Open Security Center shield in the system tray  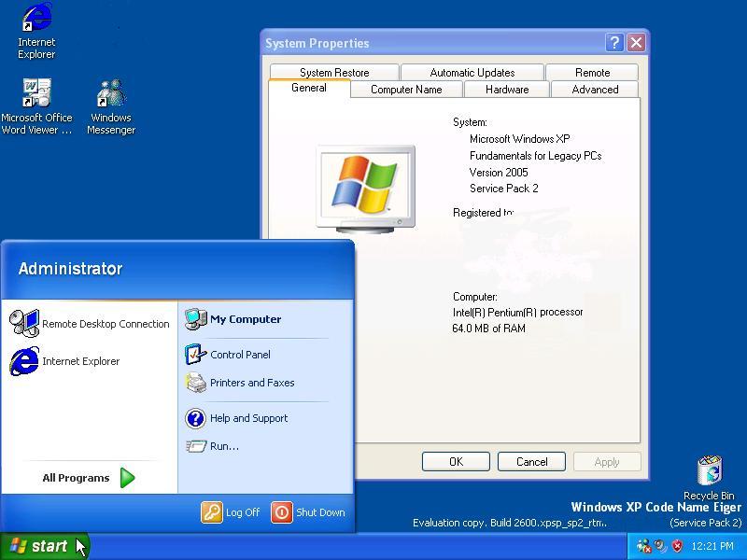(x=676, y=546)
